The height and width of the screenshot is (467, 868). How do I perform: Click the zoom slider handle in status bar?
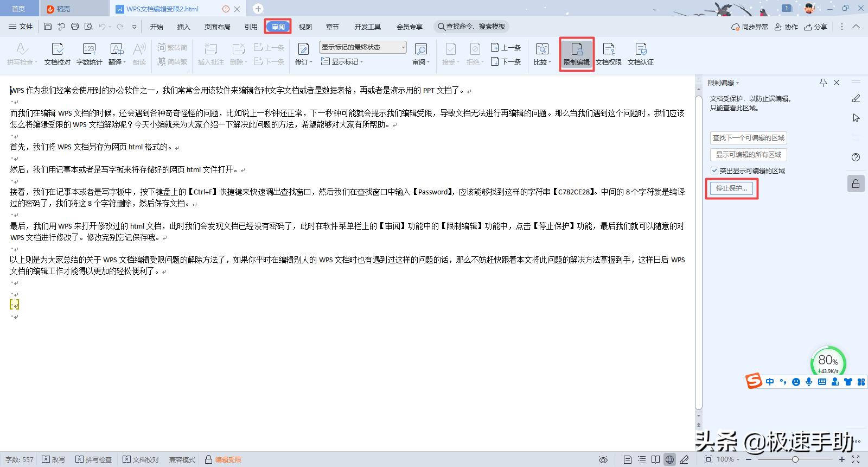pyautogui.click(x=795, y=459)
